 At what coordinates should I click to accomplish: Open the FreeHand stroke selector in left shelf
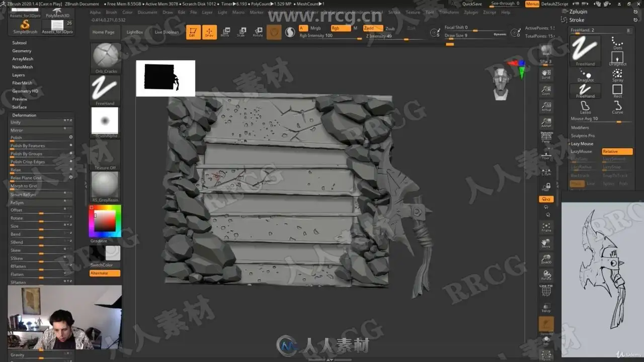pyautogui.click(x=106, y=90)
